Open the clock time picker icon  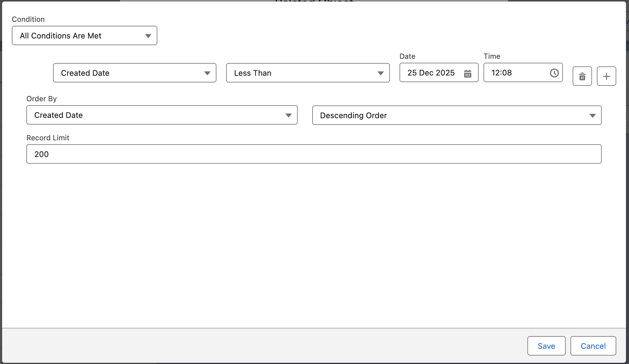554,73
